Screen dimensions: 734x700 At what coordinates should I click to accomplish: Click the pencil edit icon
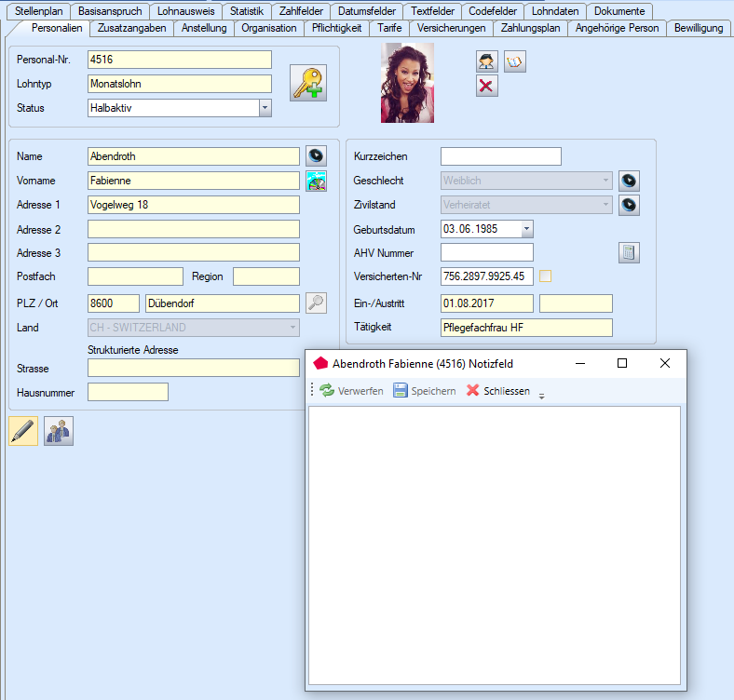tap(23, 431)
